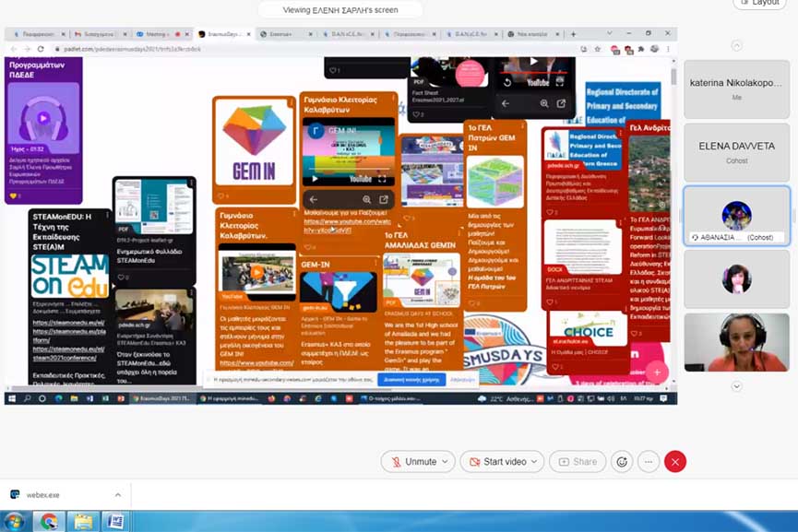Open notification center in shared taskbar
This screenshot has height=532, width=798.
point(663,398)
